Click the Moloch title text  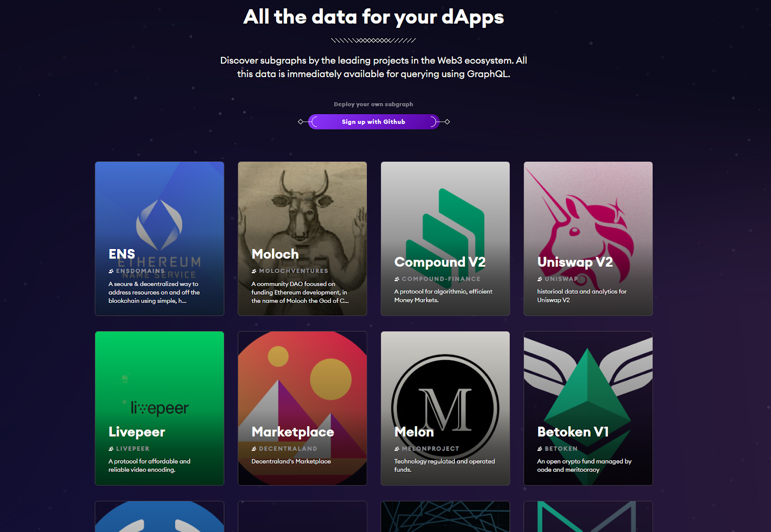(275, 254)
